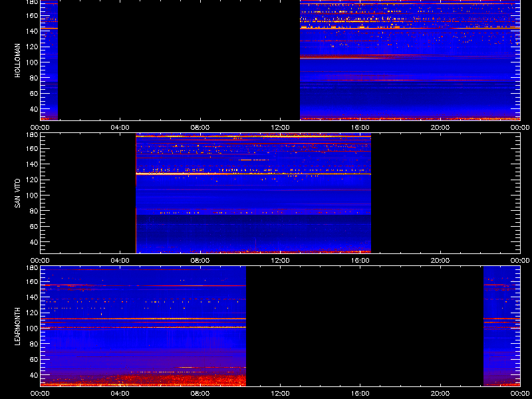Viewport: 532px width, 399px height.
Task: Click the 04:00 time label under Learmonth plot
Action: [120, 394]
